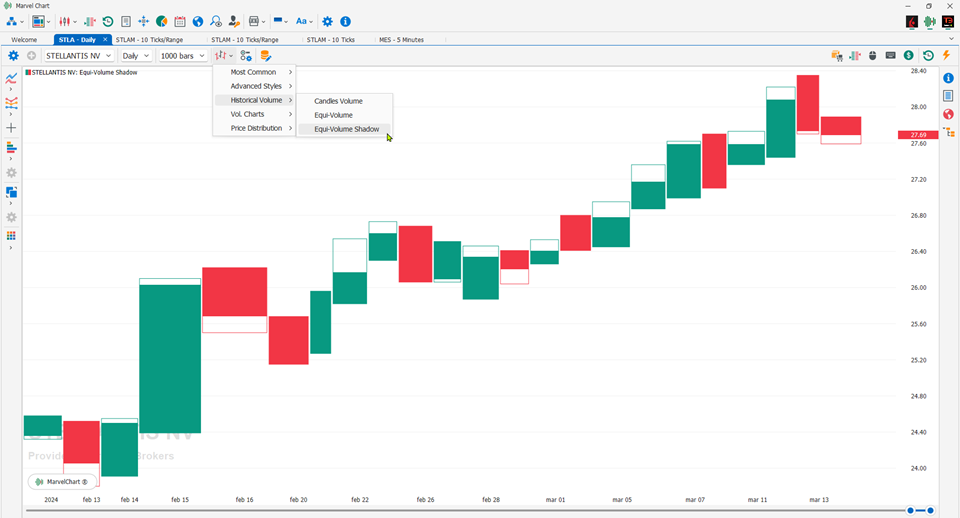
Task: Click the orange lightning bolt icon
Action: coord(947,56)
